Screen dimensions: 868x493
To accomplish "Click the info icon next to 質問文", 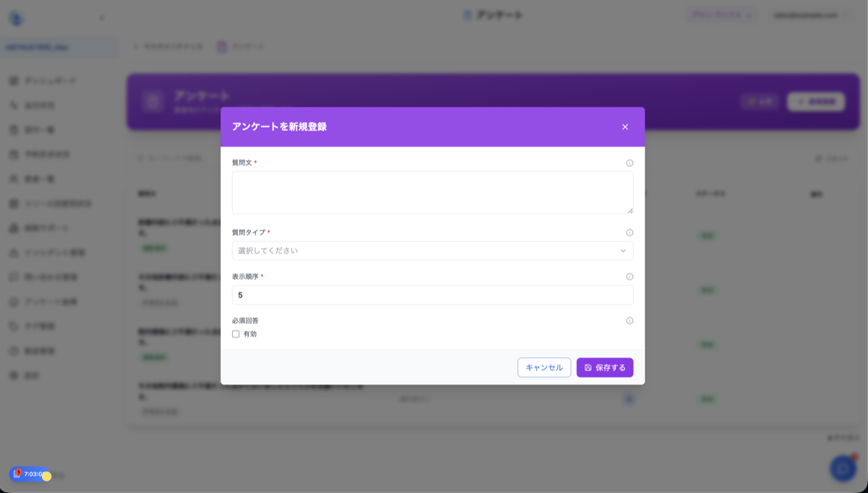I will (x=629, y=163).
